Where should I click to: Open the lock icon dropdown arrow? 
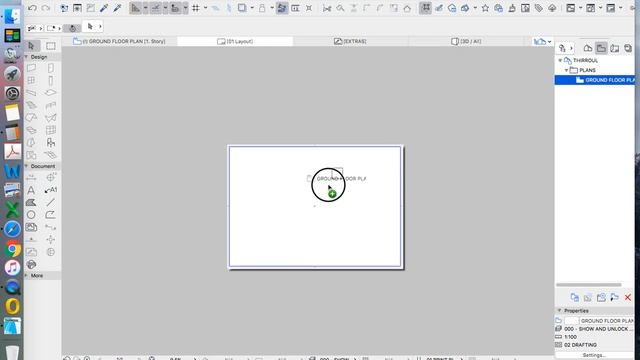click(x=272, y=8)
